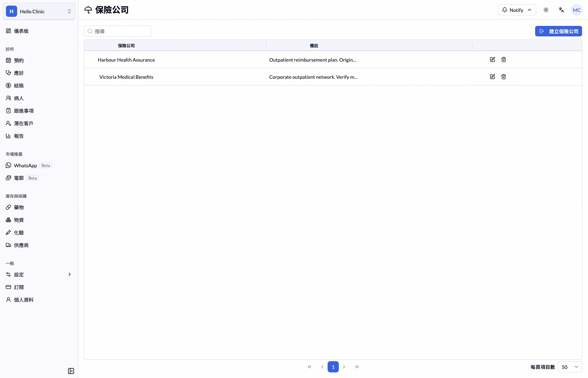The width and height of the screenshot is (588, 378).
Task: Open the MC user avatar
Action: tap(577, 10)
